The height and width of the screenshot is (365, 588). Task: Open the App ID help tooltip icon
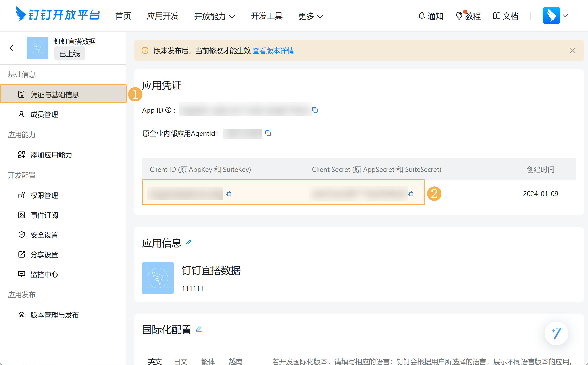click(168, 110)
